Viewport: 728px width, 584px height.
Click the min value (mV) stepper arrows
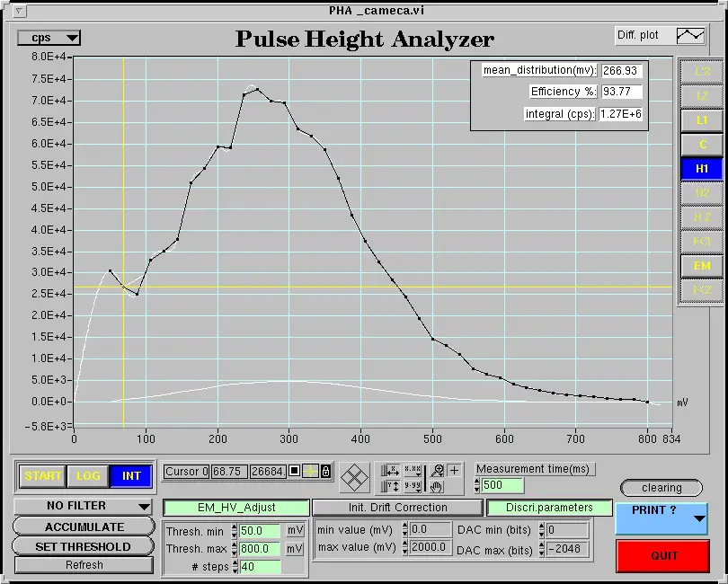pyautogui.click(x=405, y=529)
